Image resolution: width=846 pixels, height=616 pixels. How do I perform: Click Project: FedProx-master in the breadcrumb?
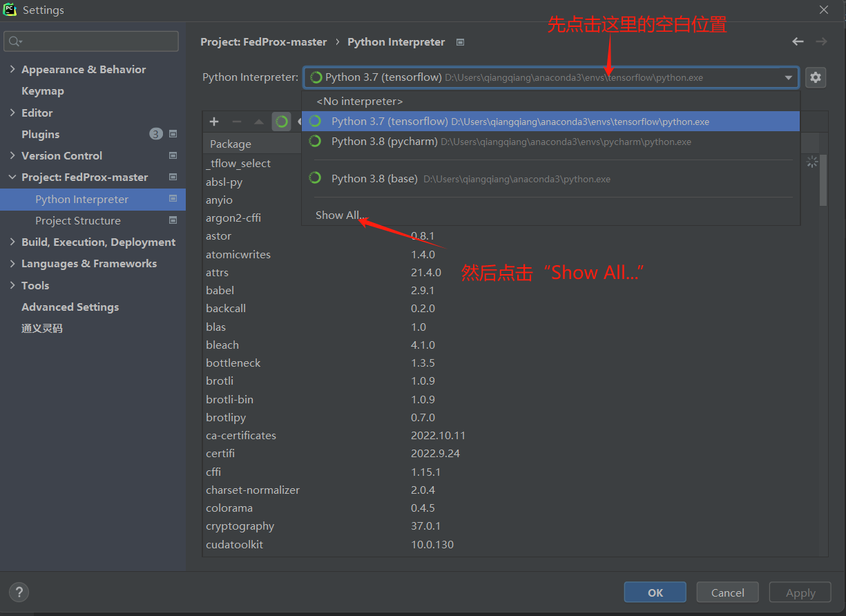(x=264, y=42)
